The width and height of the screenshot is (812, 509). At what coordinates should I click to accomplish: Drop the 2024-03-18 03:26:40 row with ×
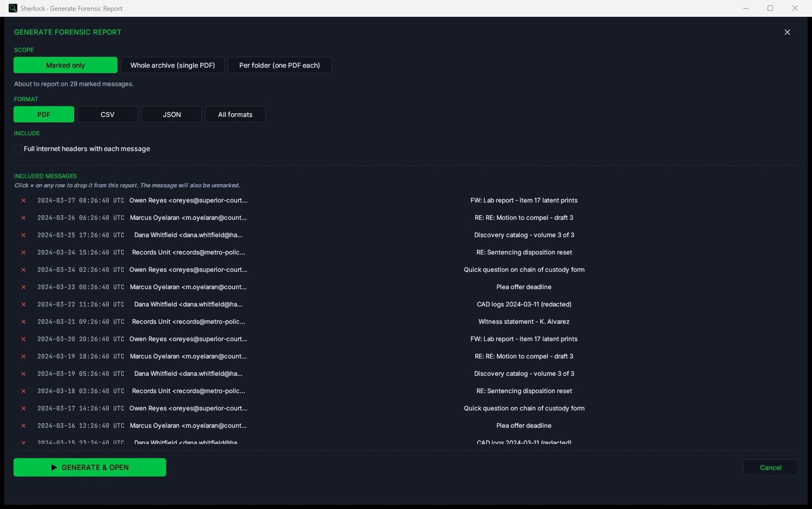23,391
